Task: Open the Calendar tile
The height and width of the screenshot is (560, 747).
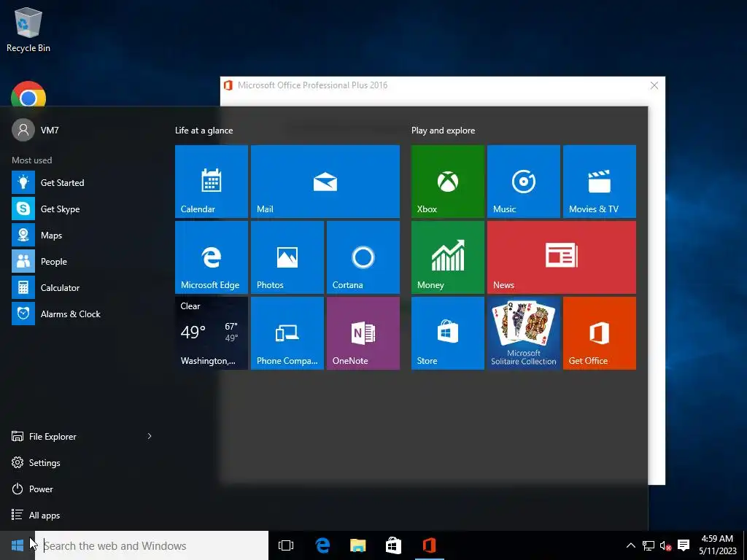Action: click(211, 182)
